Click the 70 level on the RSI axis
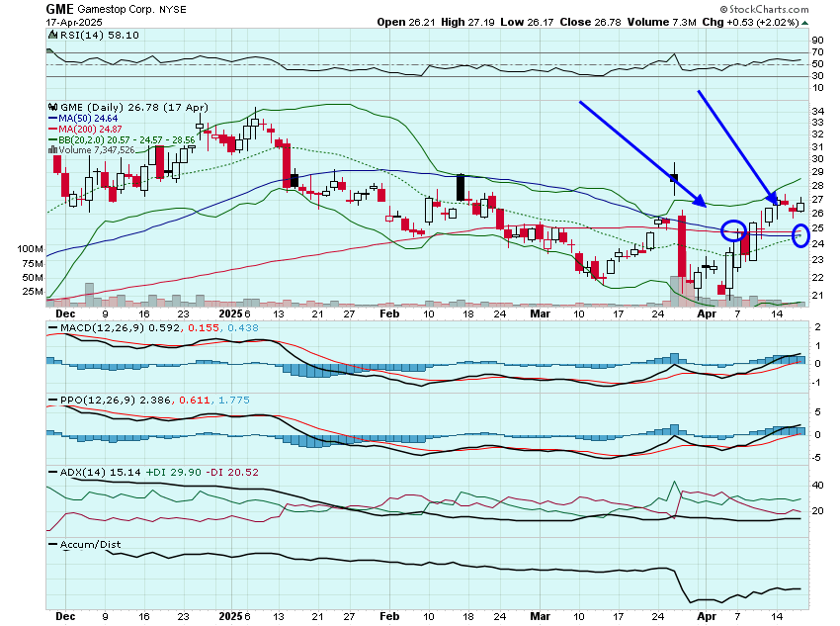 [817, 52]
